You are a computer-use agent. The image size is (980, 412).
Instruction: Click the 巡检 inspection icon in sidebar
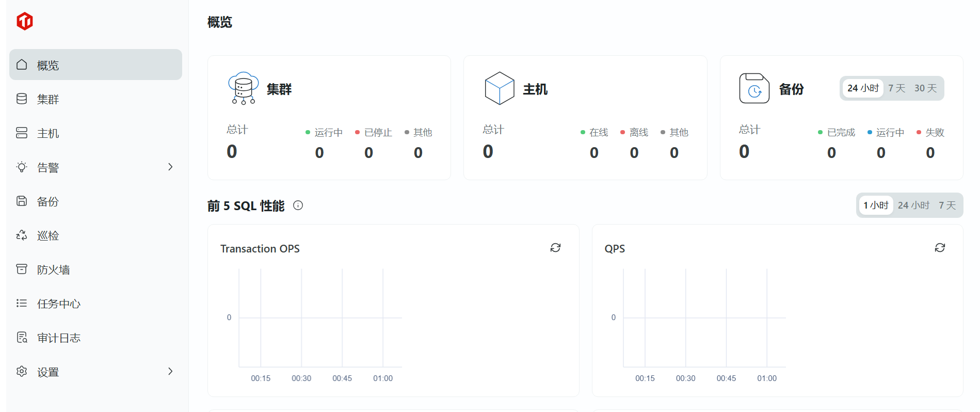[x=22, y=235]
